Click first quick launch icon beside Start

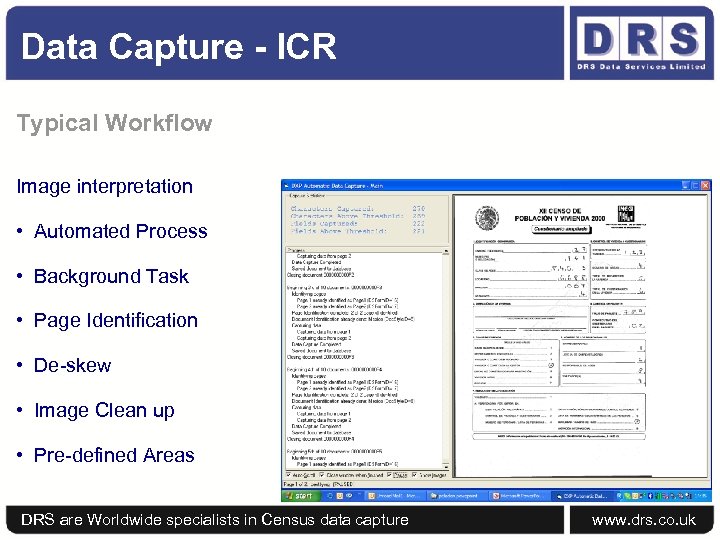pyautogui.click(x=330, y=496)
